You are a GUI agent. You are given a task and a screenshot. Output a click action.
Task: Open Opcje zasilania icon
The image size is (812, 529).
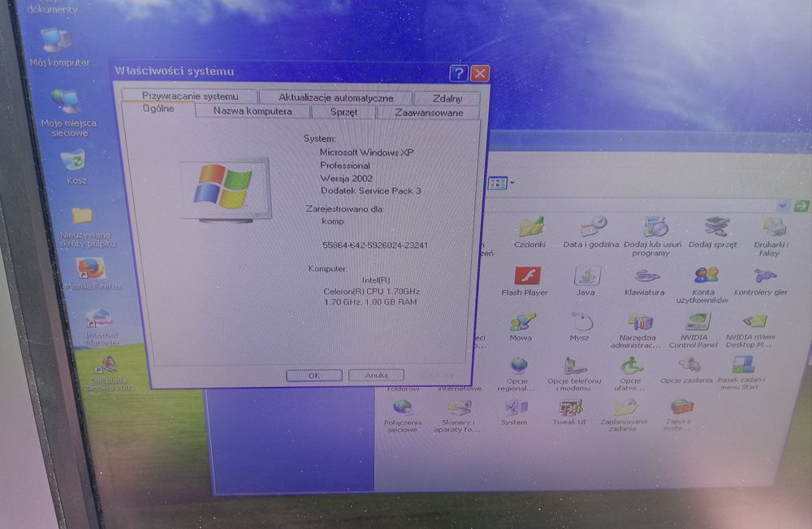[x=687, y=370]
